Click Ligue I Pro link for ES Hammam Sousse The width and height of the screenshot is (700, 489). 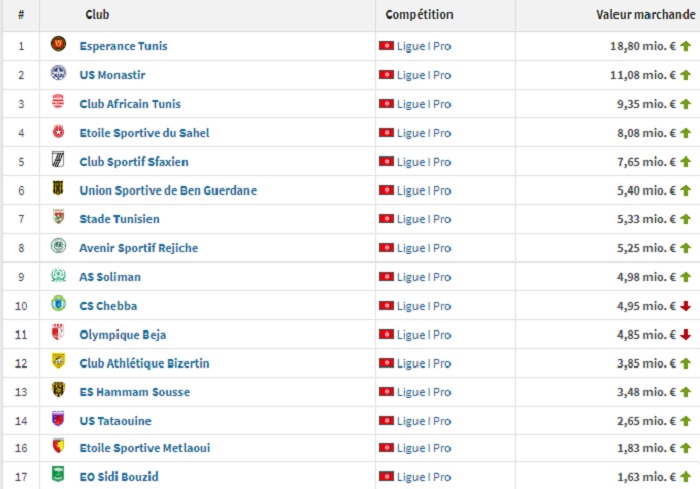(x=424, y=392)
